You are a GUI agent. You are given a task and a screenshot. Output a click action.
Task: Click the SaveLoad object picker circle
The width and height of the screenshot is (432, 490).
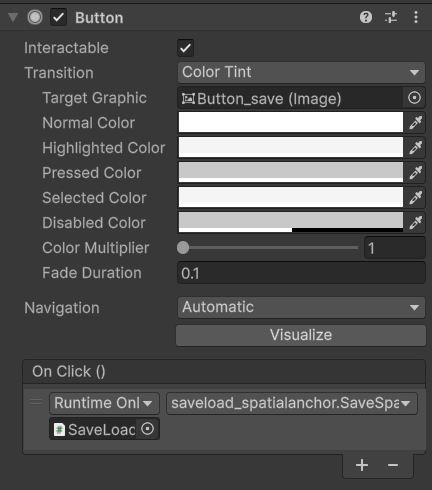[147, 429]
